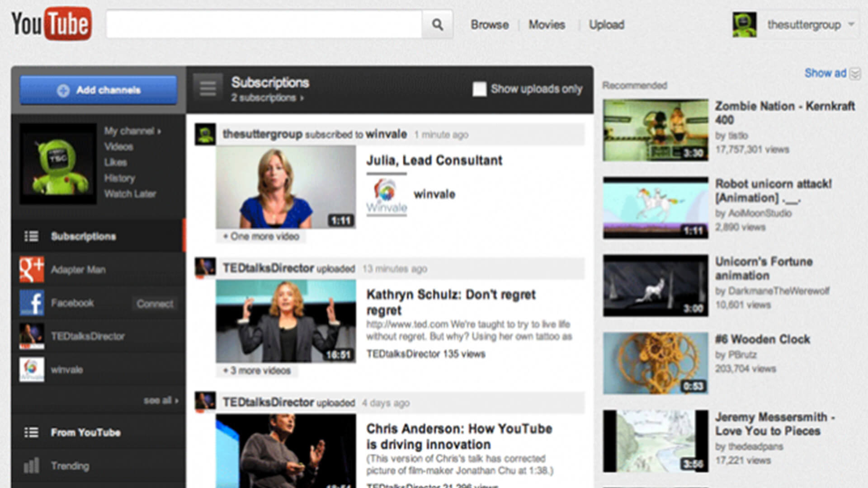868x488 pixels.
Task: Expand see all subscriptions
Action: [x=161, y=400]
